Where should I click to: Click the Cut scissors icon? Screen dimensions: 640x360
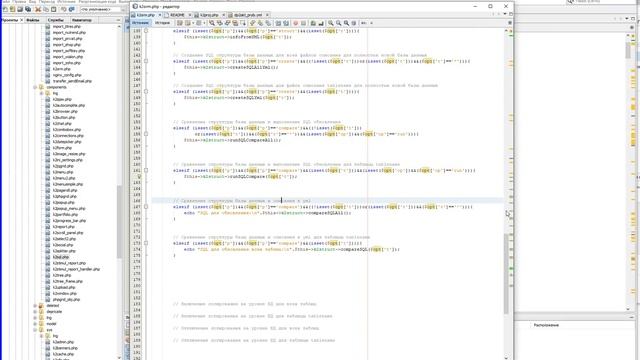(38, 9)
